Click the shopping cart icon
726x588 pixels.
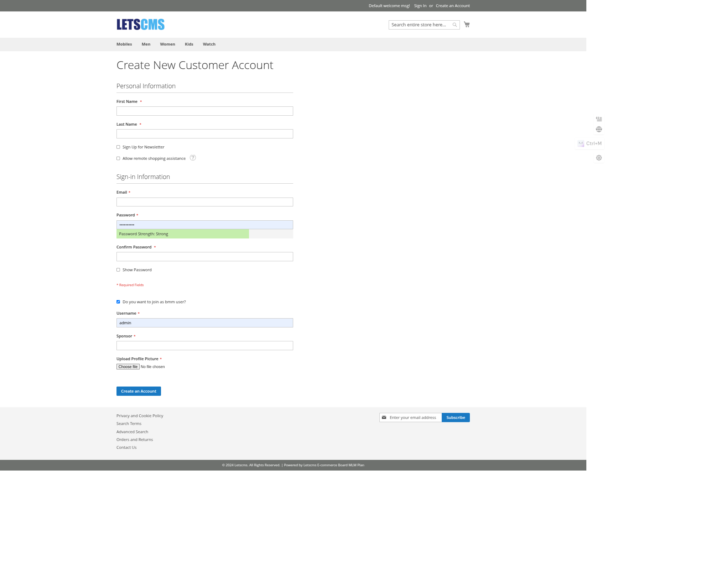(467, 25)
